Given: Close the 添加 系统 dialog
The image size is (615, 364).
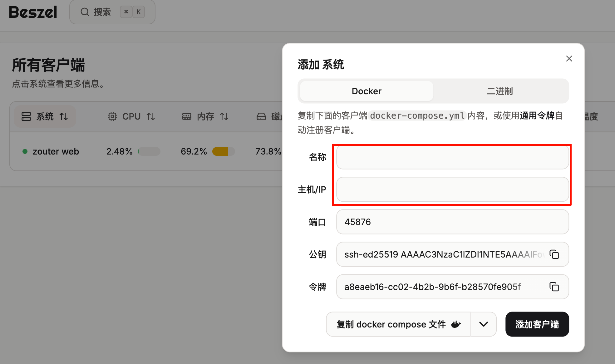Looking at the screenshot, I should coord(569,59).
